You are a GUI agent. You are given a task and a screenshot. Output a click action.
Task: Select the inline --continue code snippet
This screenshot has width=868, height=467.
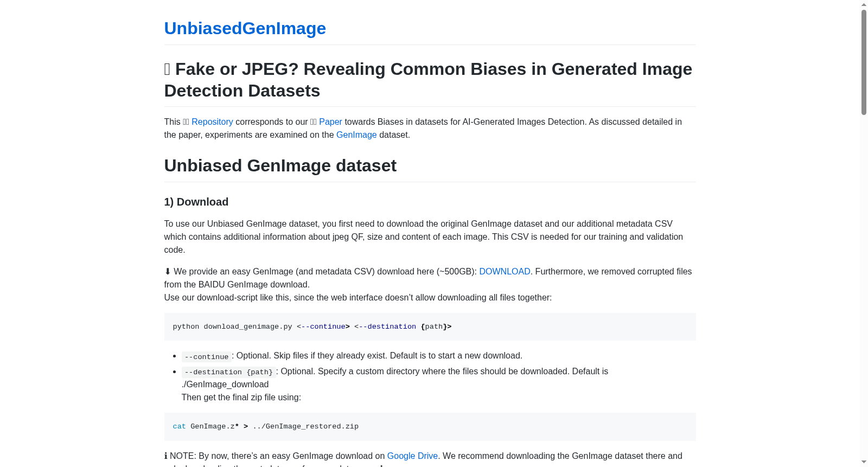coord(207,357)
